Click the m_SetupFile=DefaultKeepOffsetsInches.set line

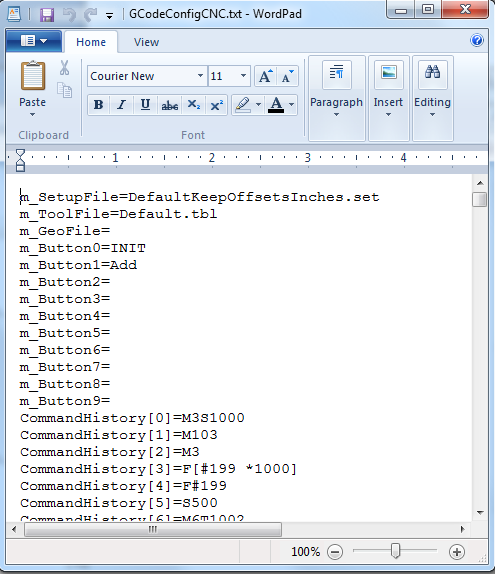[x=200, y=197]
